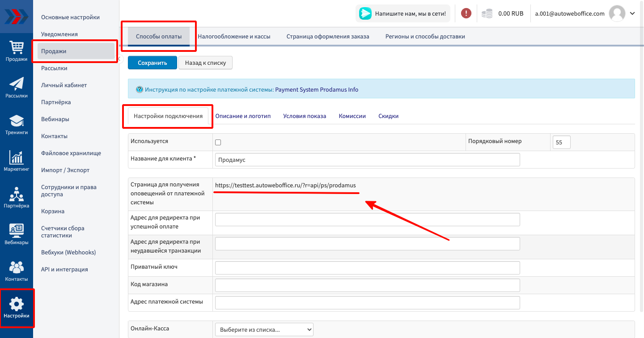The width and height of the screenshot is (644, 338).
Task: Expand the Онлайн-Касса dropdown list
Action: 264,330
